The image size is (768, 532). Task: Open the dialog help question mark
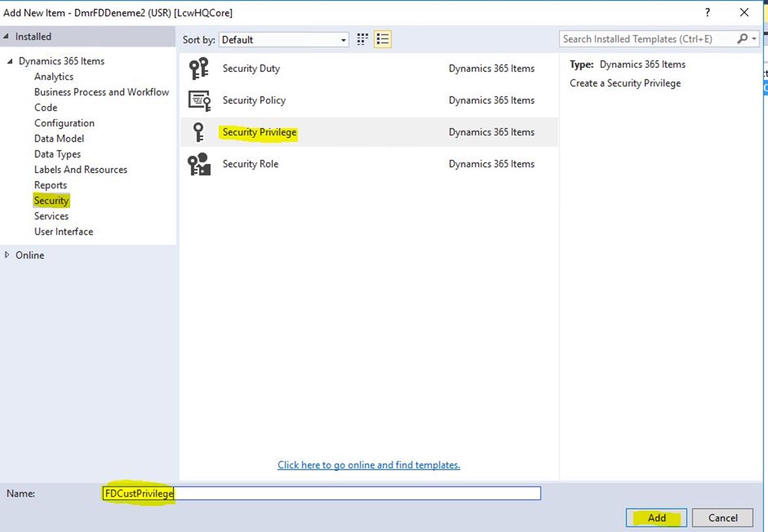tap(707, 12)
